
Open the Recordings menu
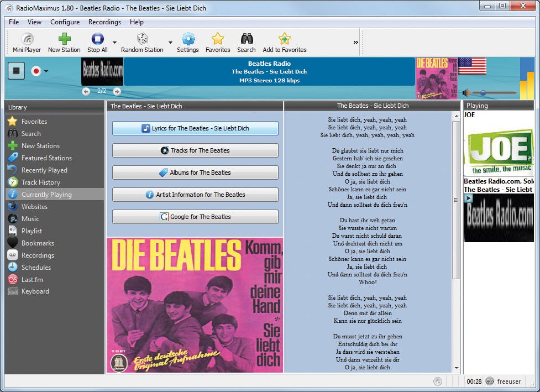[x=104, y=22]
